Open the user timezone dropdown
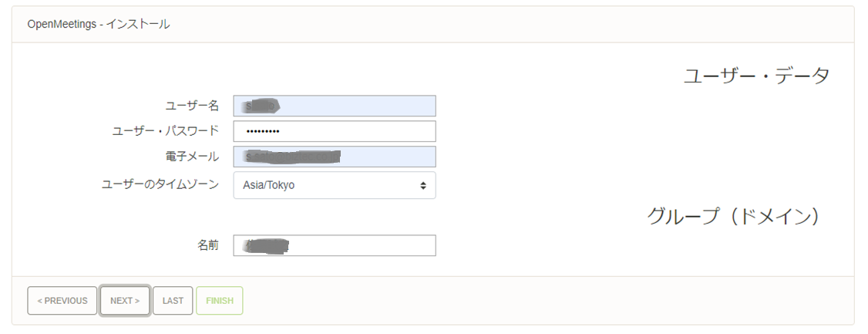868x334 pixels. (x=335, y=185)
